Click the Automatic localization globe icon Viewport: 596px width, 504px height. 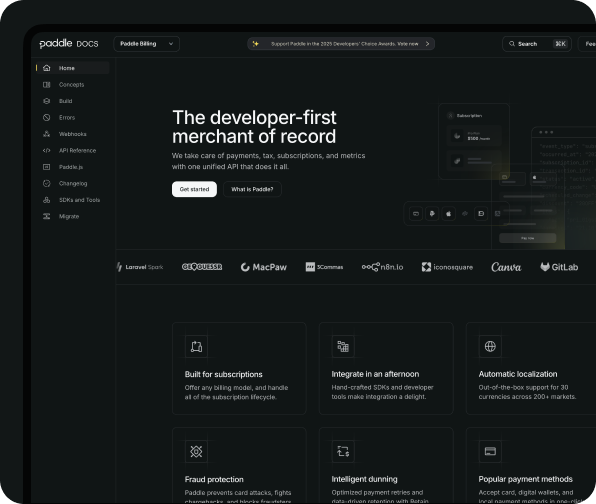tap(490, 346)
